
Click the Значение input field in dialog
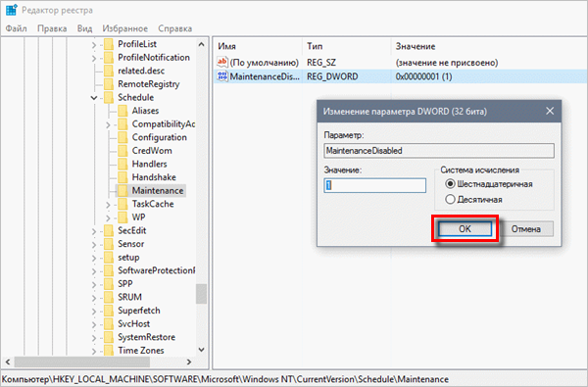coord(375,185)
